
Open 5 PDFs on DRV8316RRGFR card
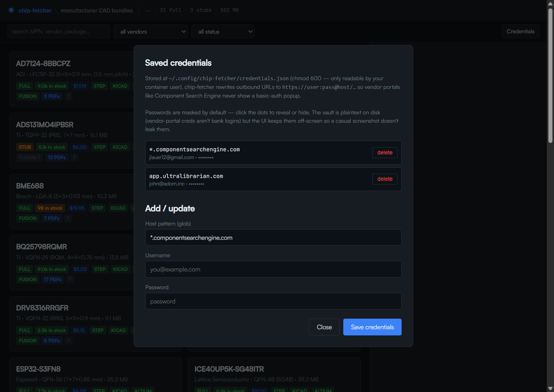[x=52, y=340]
